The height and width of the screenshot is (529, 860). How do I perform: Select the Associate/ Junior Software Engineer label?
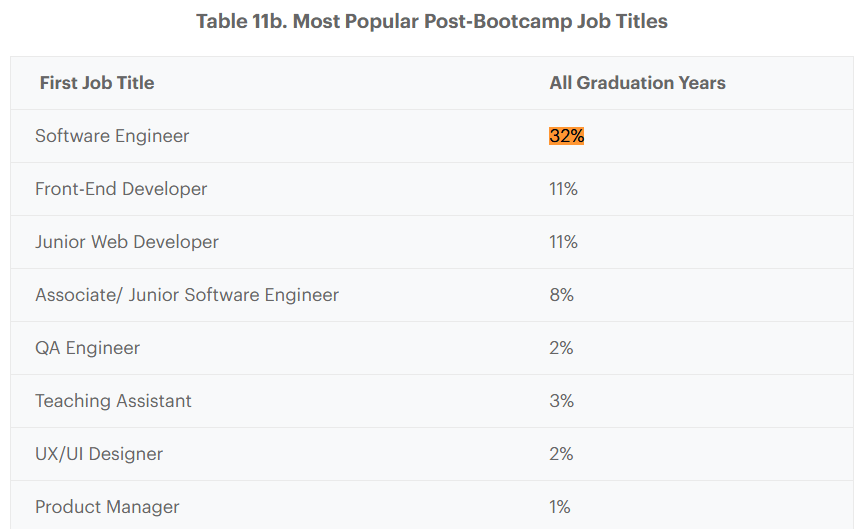[x=187, y=295]
